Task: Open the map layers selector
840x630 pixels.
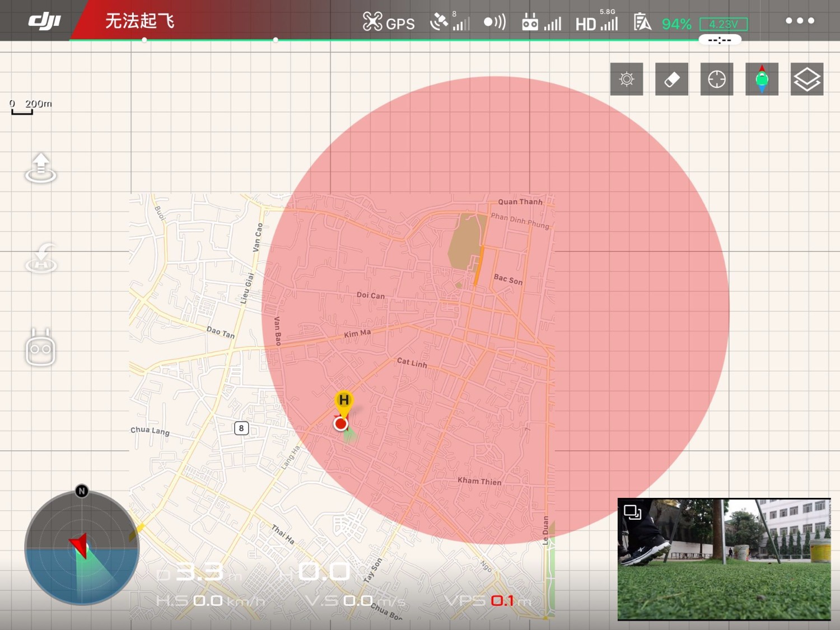Action: pyautogui.click(x=807, y=79)
